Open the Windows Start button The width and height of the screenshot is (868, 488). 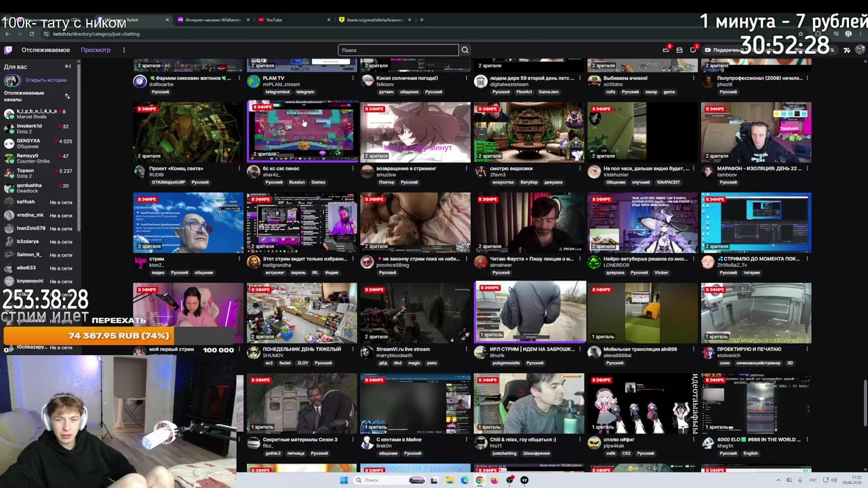point(344,480)
